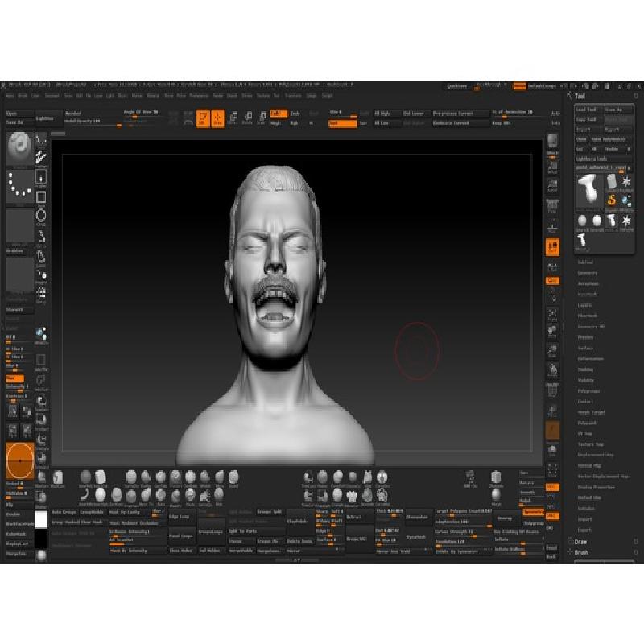The height and width of the screenshot is (644, 644).
Task: Click the Quicksave button
Action: 457,86
